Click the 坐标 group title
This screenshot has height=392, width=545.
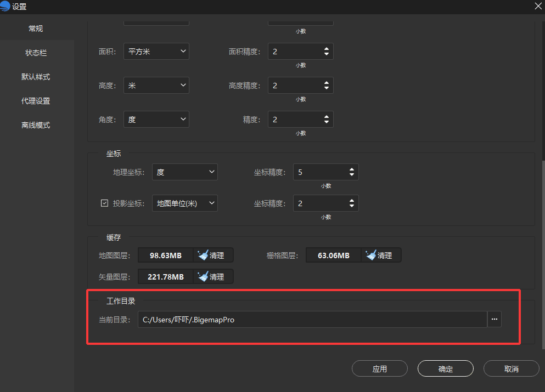click(x=114, y=154)
